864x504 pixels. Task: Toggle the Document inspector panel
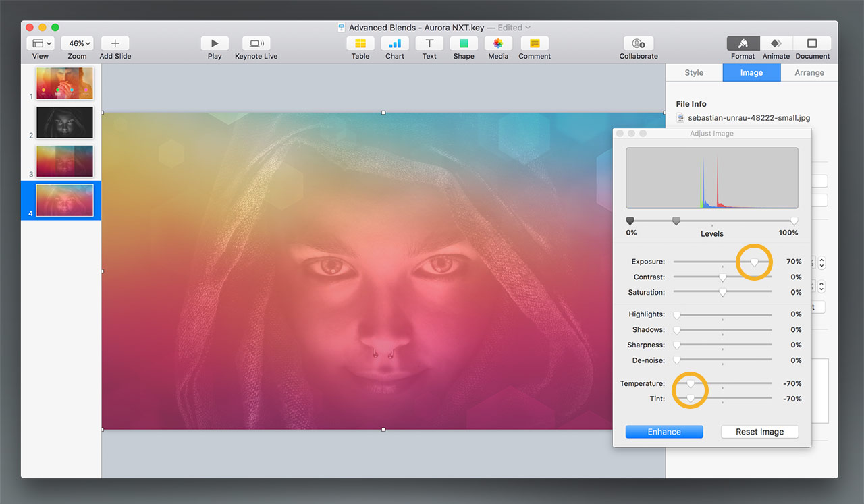[812, 43]
